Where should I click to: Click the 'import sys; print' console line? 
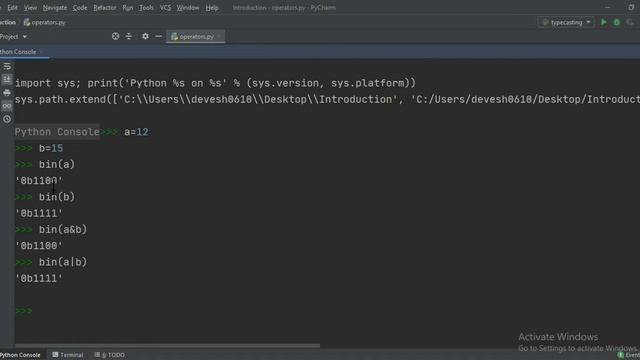pos(215,83)
